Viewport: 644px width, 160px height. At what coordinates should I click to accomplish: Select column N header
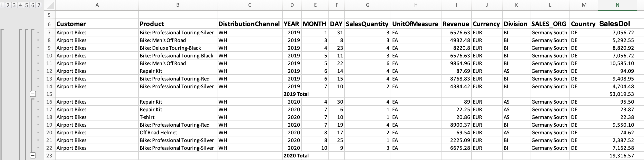coord(617,5)
